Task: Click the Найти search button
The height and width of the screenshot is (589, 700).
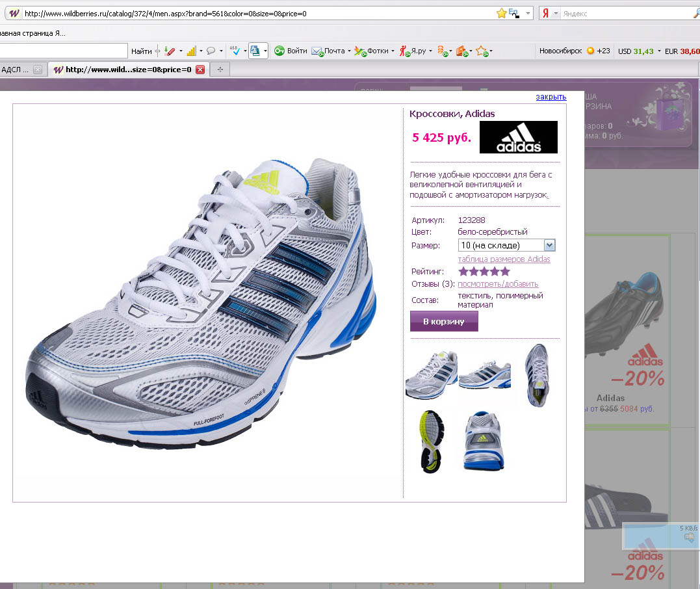Action: tap(142, 51)
